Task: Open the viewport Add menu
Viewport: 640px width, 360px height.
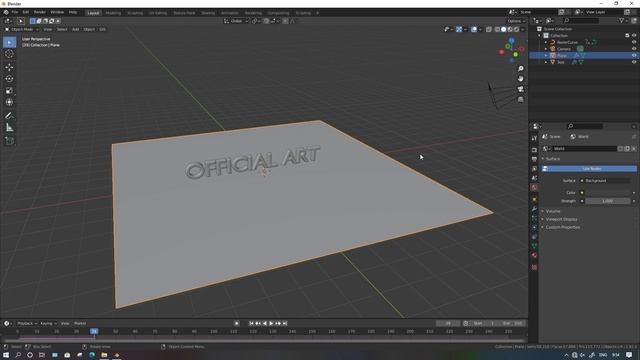Action: tap(76, 29)
